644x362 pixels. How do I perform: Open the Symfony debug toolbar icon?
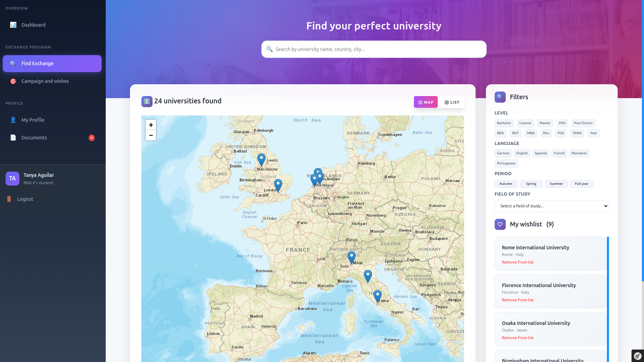[638, 356]
